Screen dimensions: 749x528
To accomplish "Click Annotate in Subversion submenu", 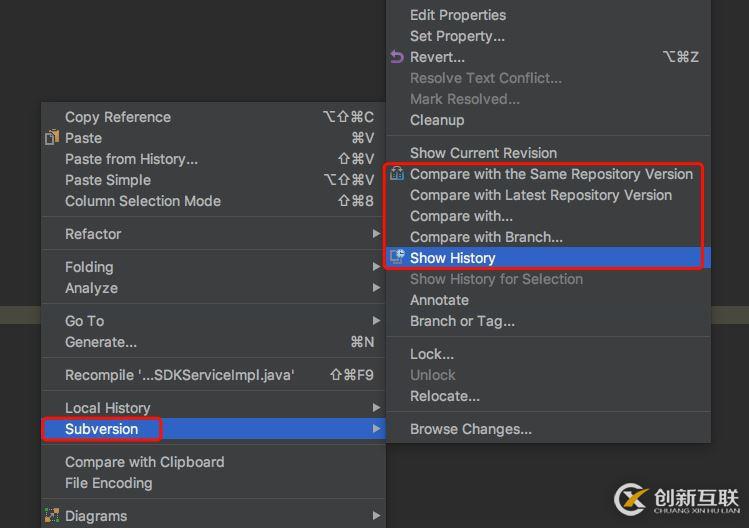I will click(439, 300).
